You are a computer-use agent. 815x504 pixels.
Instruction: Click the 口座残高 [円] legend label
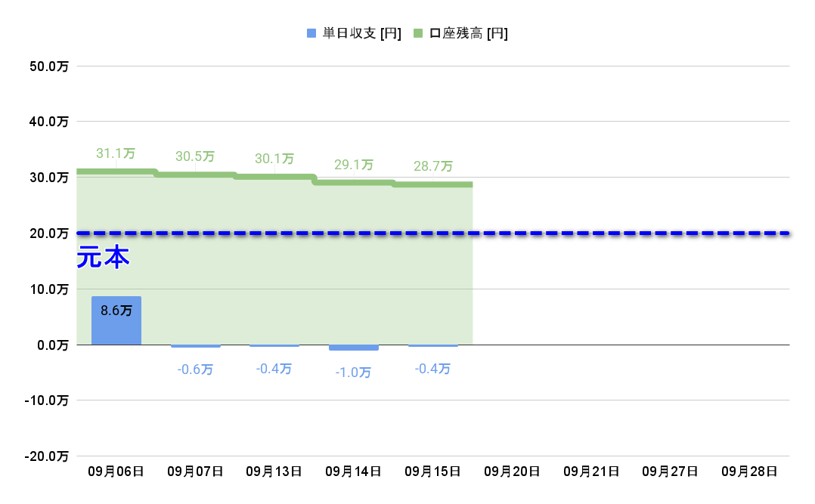469,33
